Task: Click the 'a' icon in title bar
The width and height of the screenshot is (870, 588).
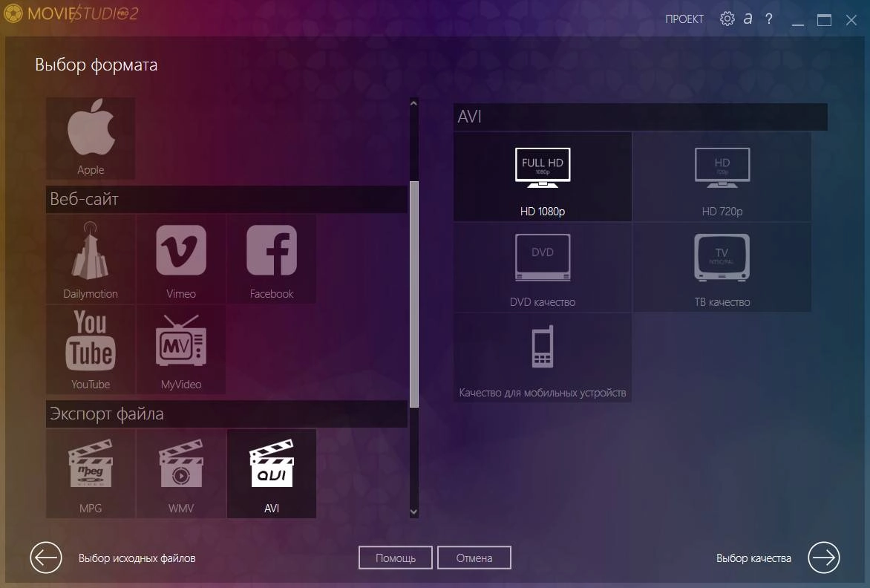Action: pos(748,19)
